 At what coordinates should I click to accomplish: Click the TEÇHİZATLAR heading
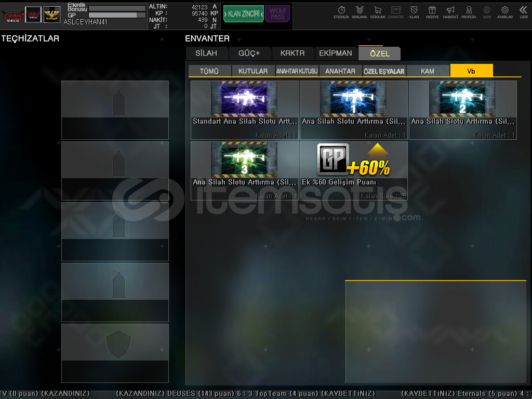30,38
